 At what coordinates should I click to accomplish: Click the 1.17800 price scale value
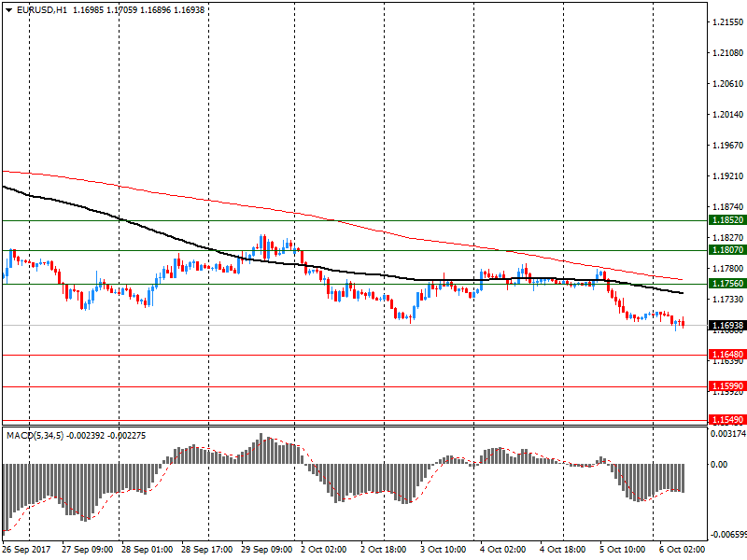click(x=727, y=269)
